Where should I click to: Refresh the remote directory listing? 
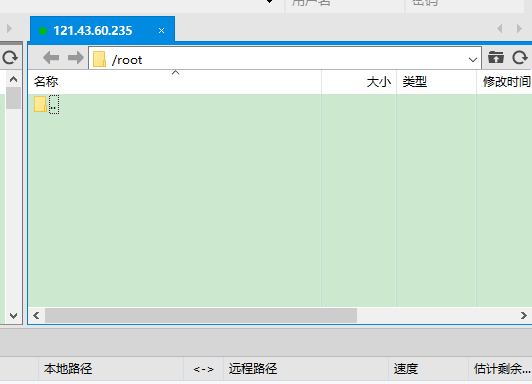coord(520,58)
